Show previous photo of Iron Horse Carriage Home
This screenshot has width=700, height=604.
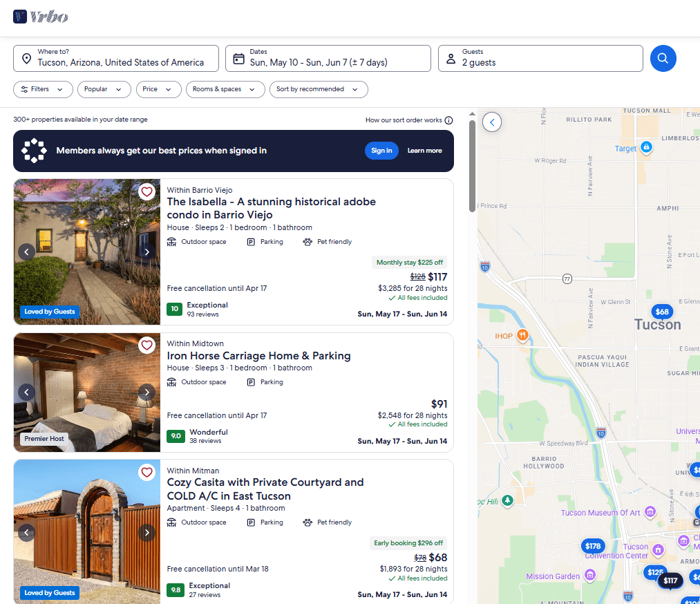coord(26,393)
